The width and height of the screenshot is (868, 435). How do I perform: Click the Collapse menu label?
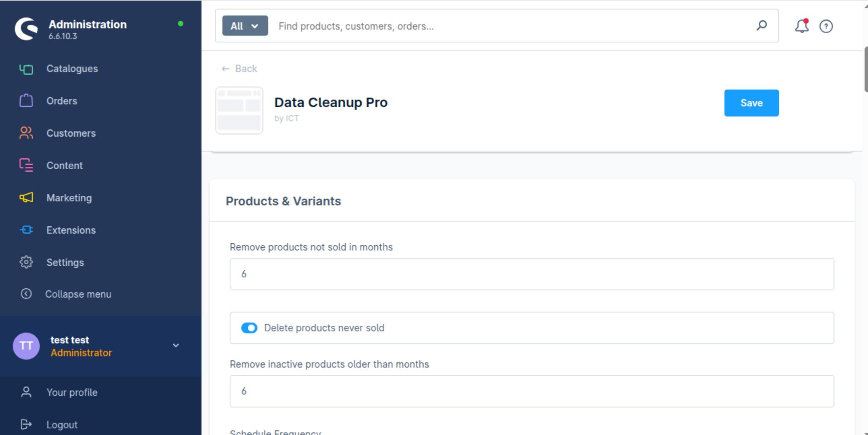coord(78,294)
